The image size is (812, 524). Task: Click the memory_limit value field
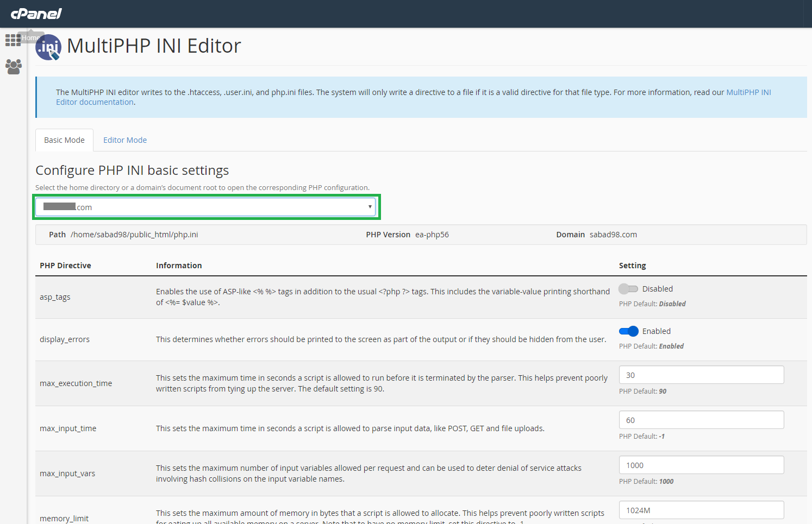click(701, 510)
